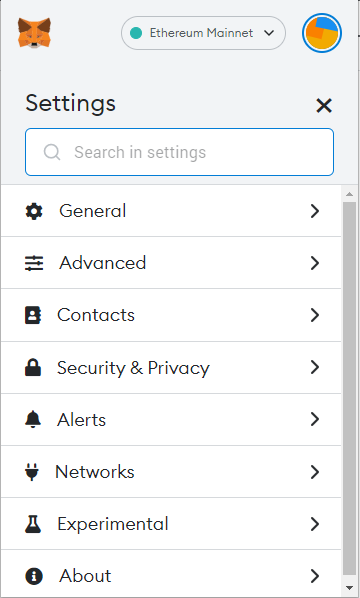Expand Security & Privacy via its chevron

coord(315,367)
